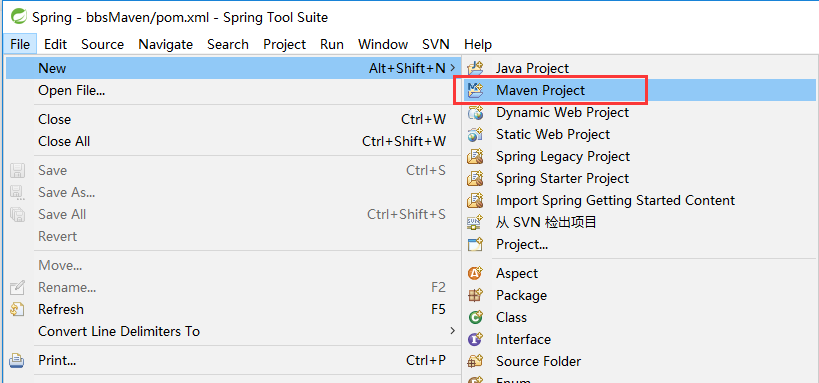The width and height of the screenshot is (819, 383).
Task: Expand Convert Line Delimiters To submenu
Action: click(x=233, y=331)
